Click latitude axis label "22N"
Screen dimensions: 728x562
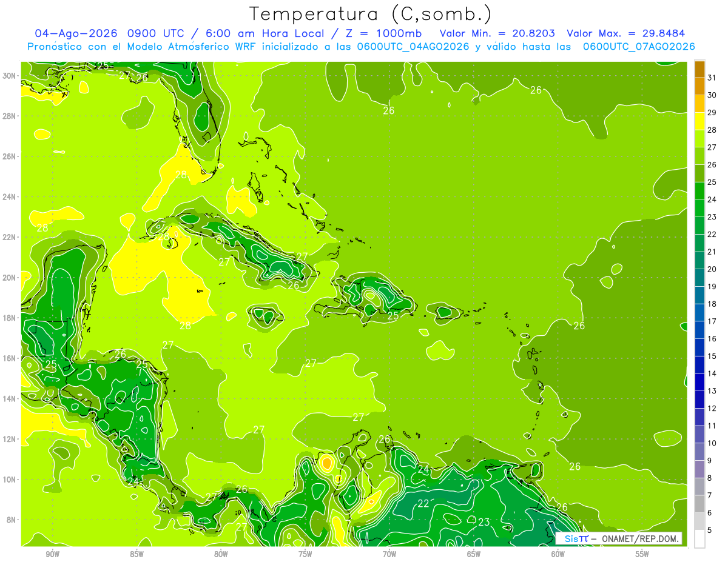point(10,237)
